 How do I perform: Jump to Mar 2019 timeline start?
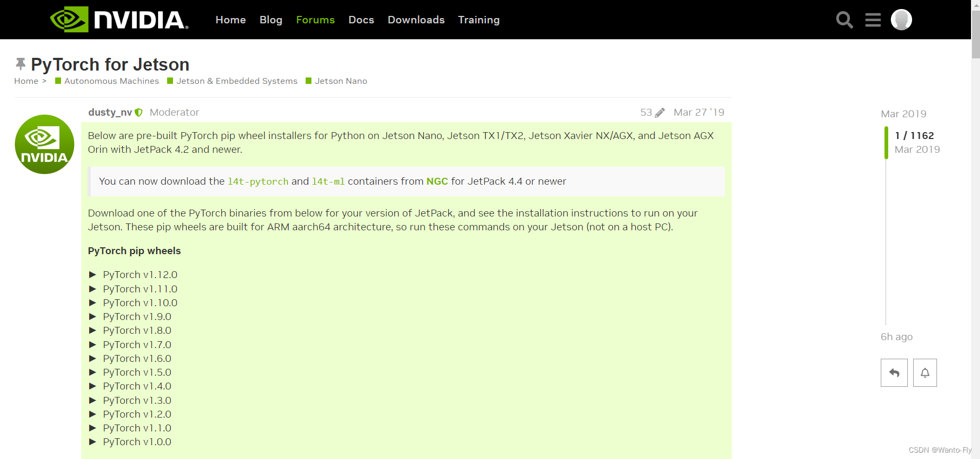coord(903,114)
